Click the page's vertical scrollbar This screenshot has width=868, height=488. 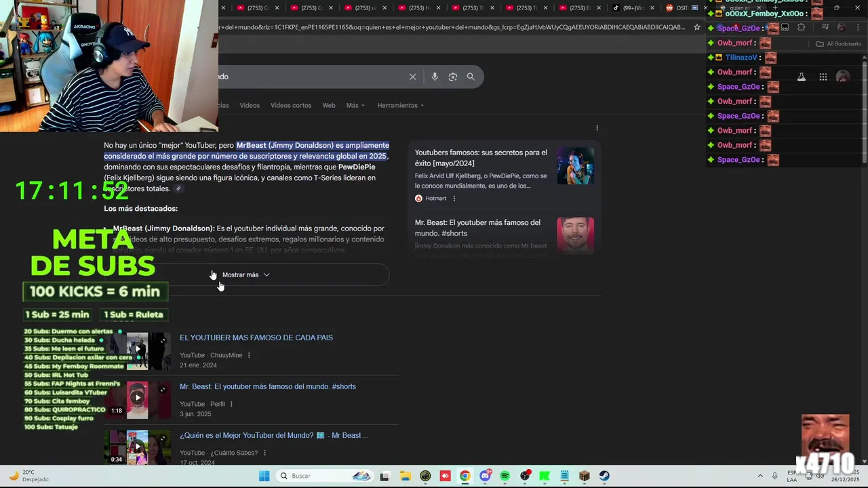[864, 112]
